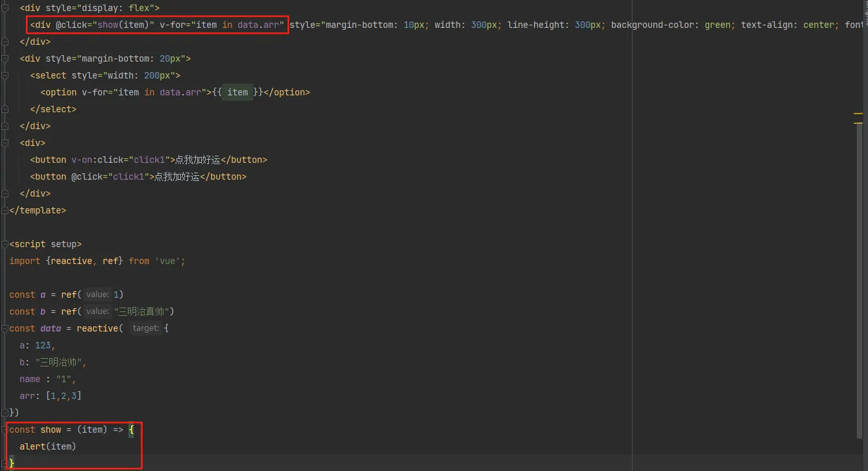Click the show(item) handler in the @click attribute
Viewport: 868px width, 471px height.
(x=123, y=25)
